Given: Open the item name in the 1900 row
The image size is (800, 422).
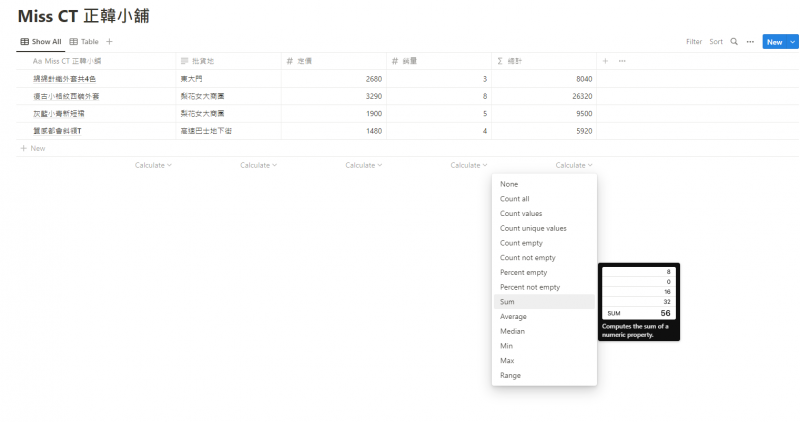Looking at the screenshot, I should coord(59,114).
